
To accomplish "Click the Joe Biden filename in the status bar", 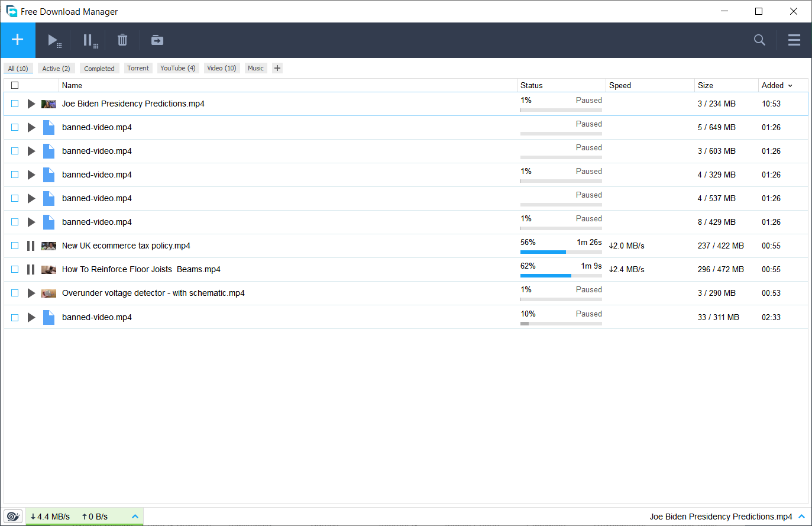I will (721, 517).
